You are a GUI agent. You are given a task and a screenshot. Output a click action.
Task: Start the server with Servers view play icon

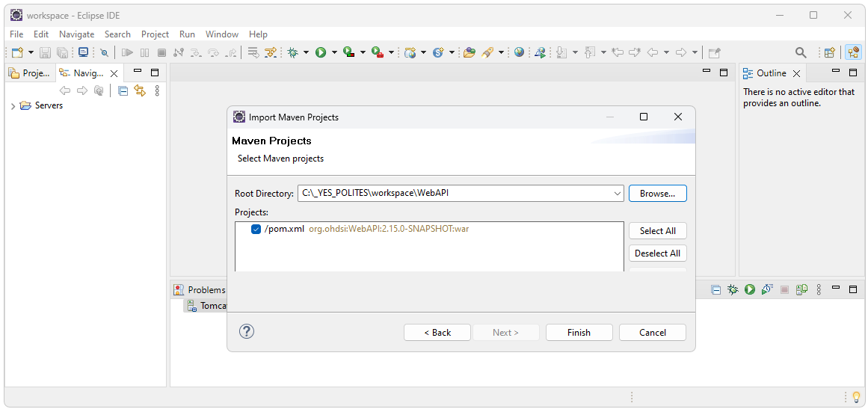(x=750, y=289)
